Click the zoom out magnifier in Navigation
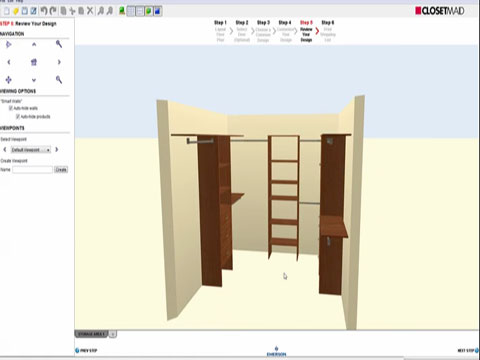Viewport: 480px width, 360px height. 59,79
